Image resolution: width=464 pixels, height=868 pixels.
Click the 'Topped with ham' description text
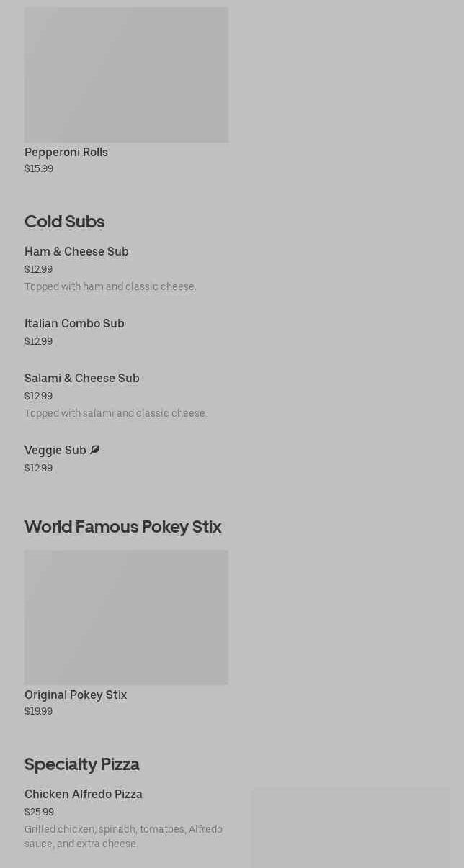point(110,286)
